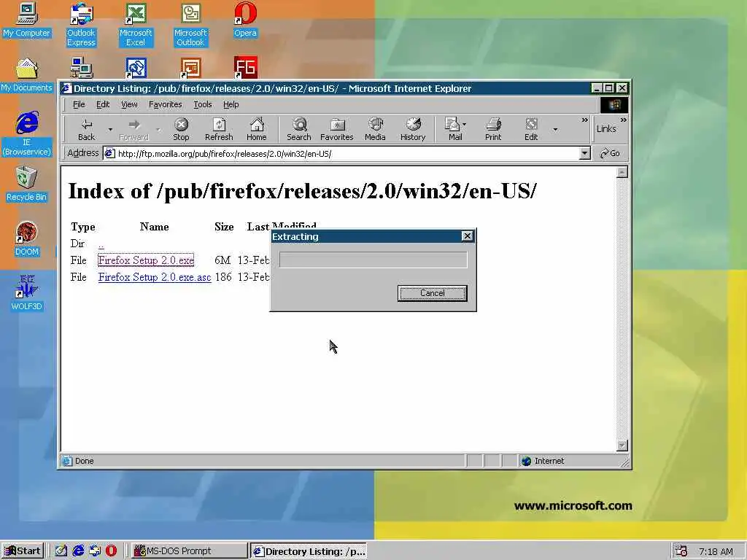Switch to MS-DOS Prompt taskbar button
Image resolution: width=747 pixels, height=560 pixels.
[189, 551]
